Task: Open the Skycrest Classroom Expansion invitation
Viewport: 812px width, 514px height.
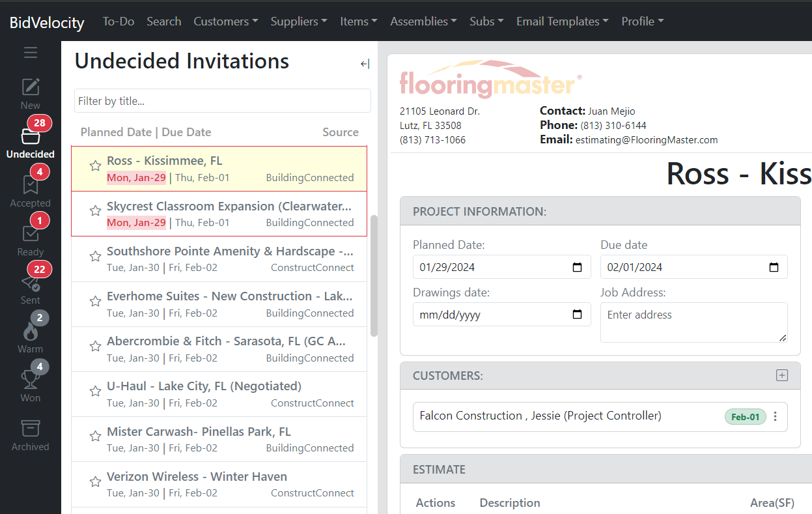Action: [219, 214]
